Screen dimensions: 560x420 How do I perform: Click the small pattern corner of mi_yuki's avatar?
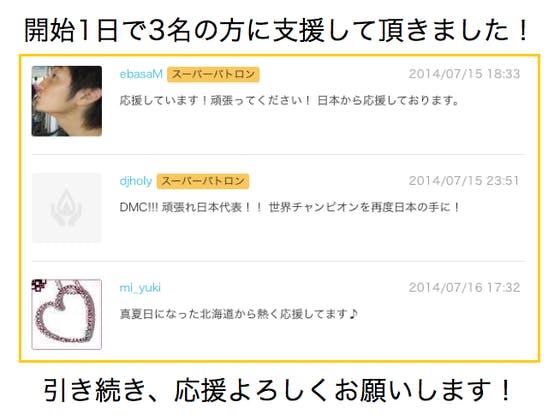[x=39, y=286]
